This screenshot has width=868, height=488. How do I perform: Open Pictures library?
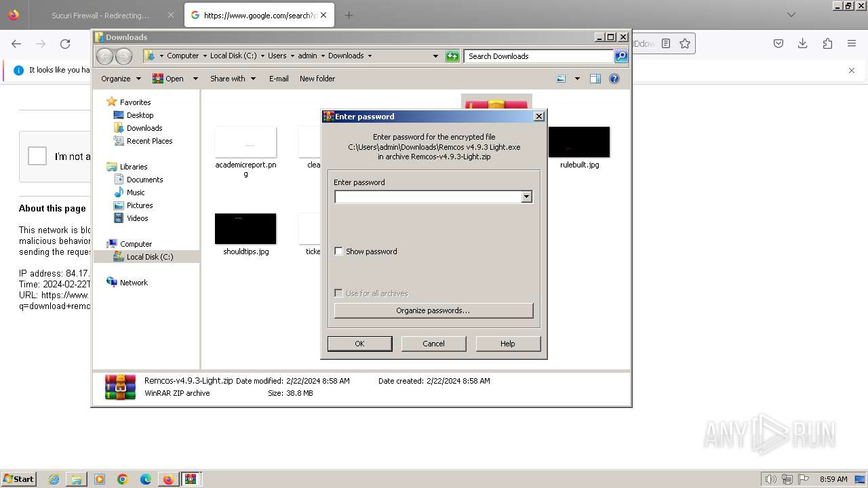tap(140, 205)
